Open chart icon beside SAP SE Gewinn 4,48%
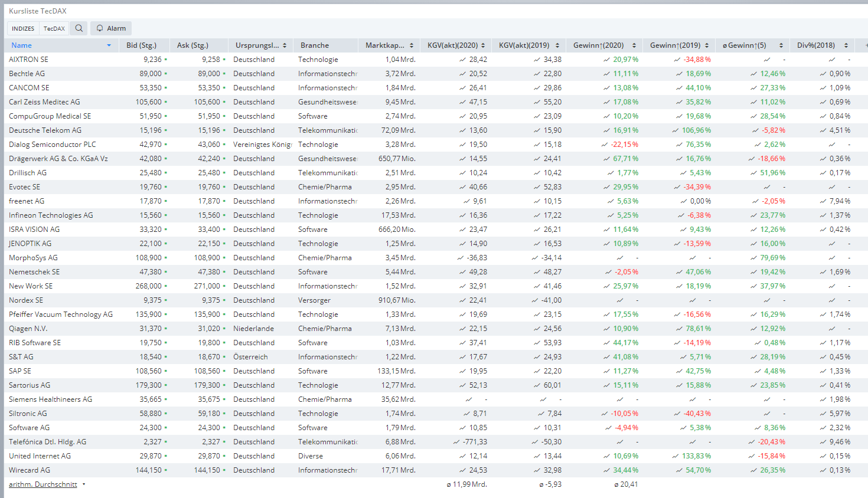 [x=758, y=371]
